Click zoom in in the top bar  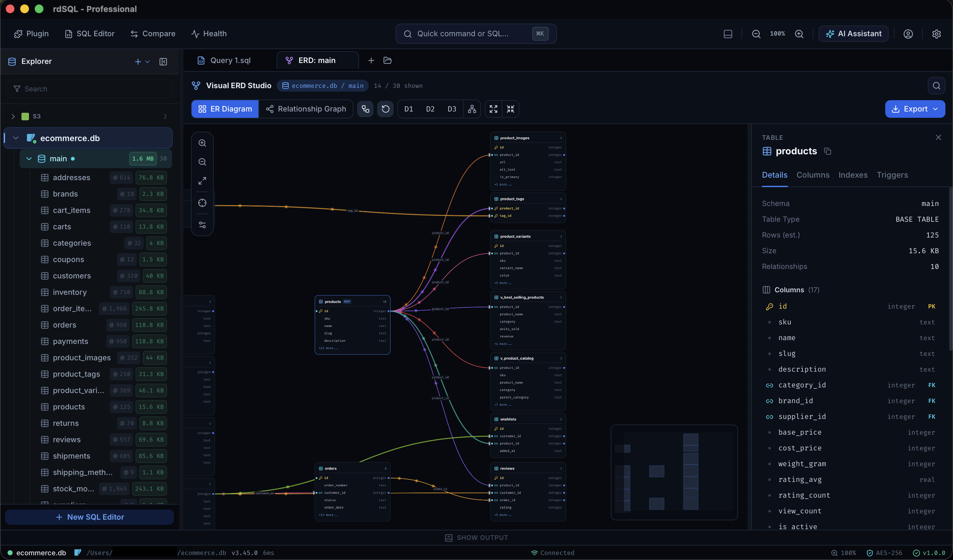click(799, 34)
